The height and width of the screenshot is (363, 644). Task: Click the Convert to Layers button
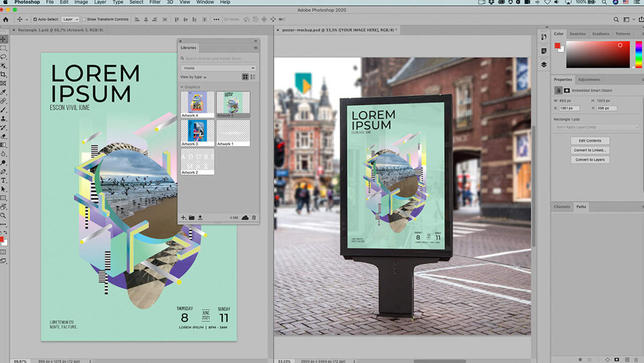pos(590,159)
